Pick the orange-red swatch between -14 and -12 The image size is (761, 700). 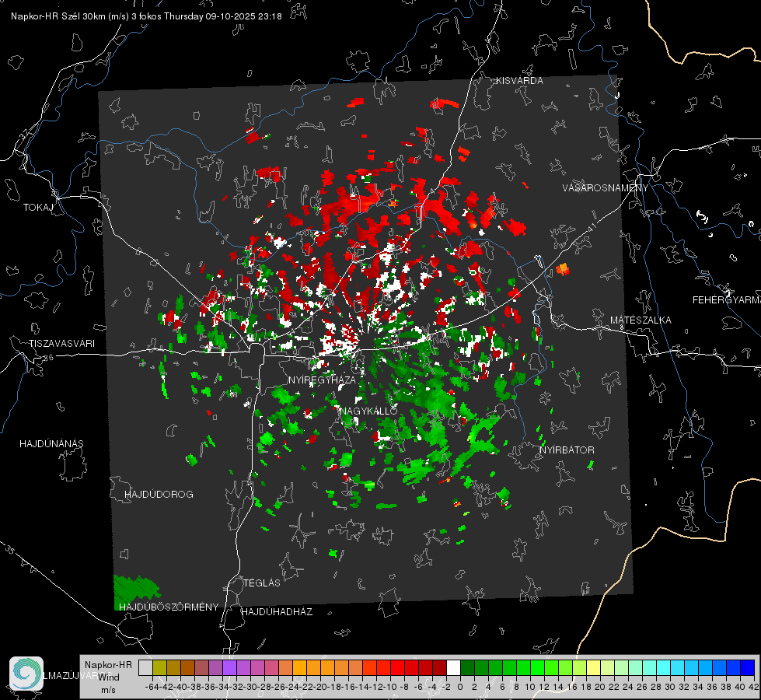click(x=369, y=667)
